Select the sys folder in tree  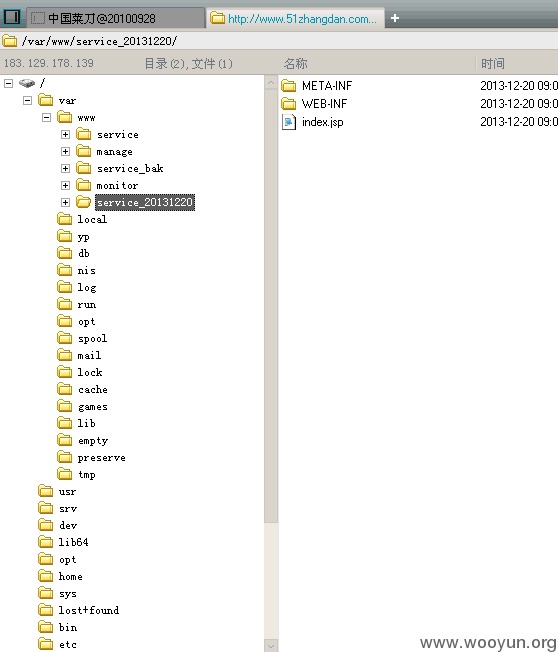coord(68,594)
